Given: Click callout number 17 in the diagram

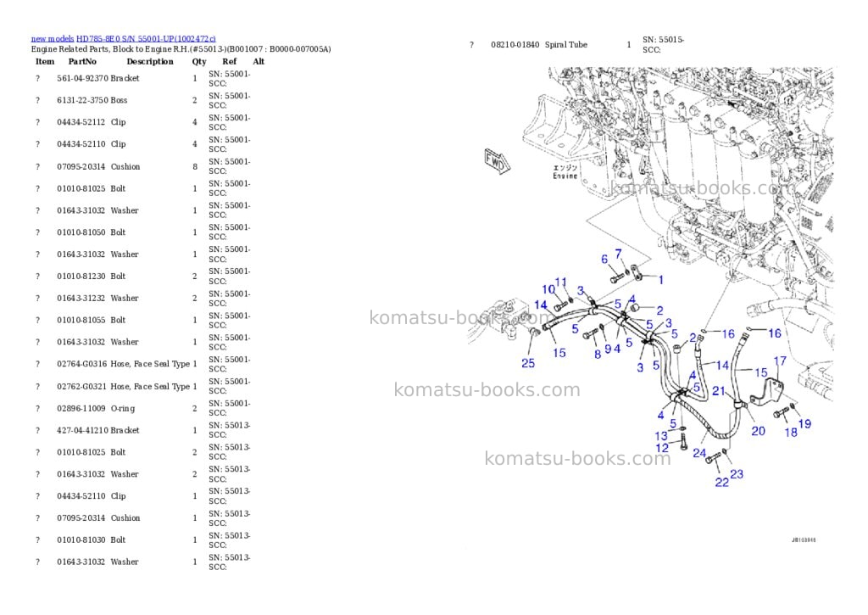Looking at the screenshot, I should pyautogui.click(x=780, y=361).
